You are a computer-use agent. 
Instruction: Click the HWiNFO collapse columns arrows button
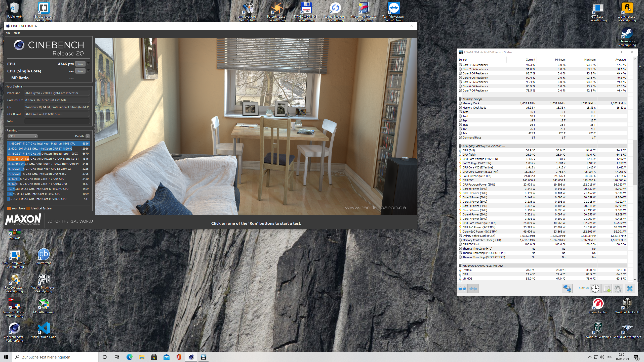coord(473,289)
